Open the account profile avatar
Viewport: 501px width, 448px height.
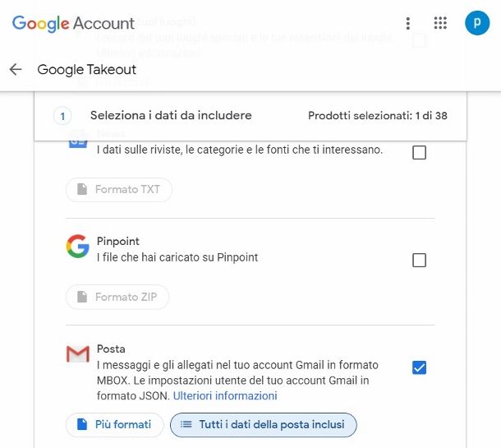(476, 24)
